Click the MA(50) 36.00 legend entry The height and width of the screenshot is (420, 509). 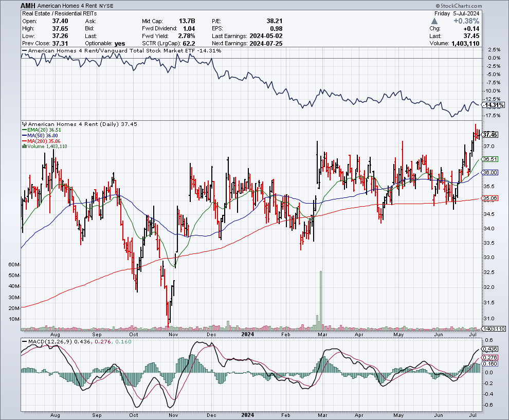pyautogui.click(x=40, y=135)
